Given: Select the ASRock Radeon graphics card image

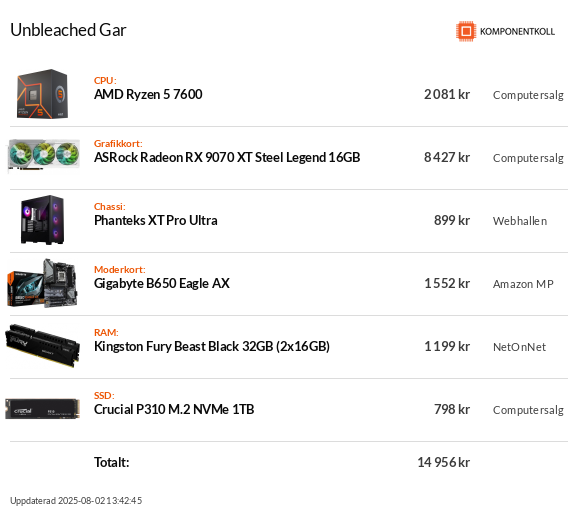Looking at the screenshot, I should pos(44,155).
